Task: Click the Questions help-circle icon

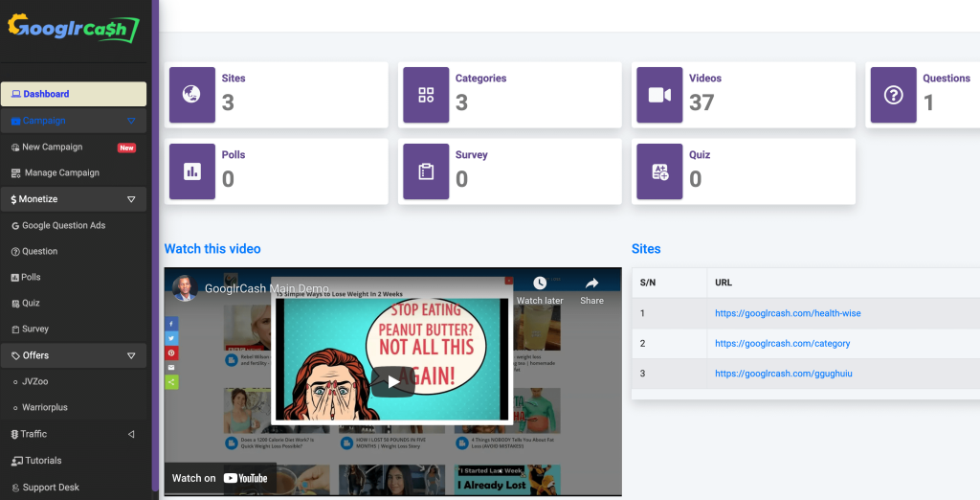Action: click(x=893, y=95)
